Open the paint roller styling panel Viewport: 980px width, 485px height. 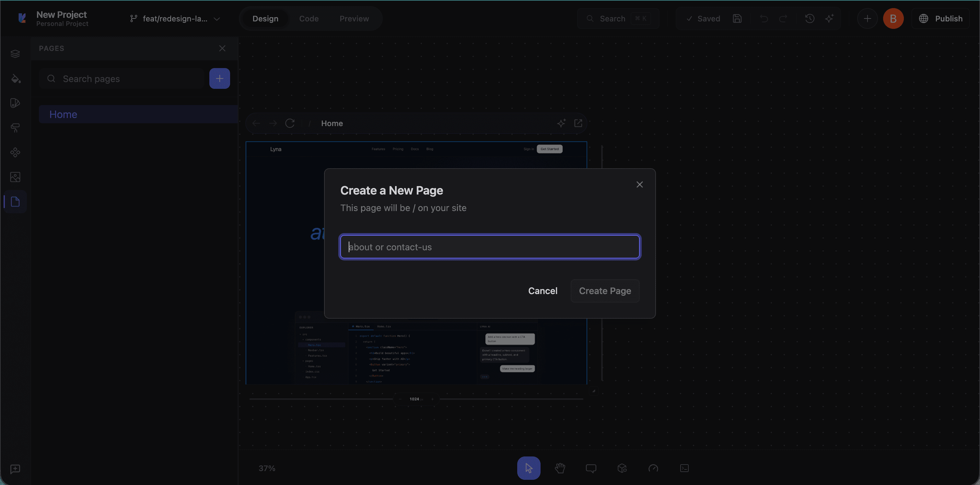tap(15, 127)
